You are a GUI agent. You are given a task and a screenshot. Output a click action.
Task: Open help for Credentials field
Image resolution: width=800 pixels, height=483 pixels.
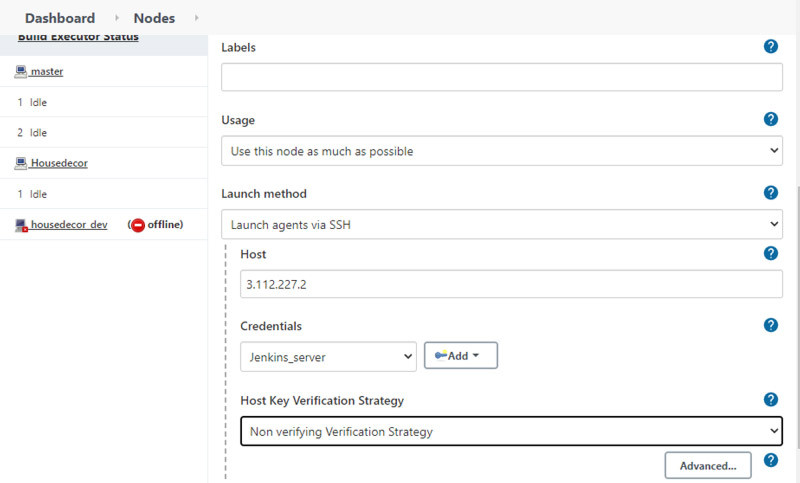770,325
